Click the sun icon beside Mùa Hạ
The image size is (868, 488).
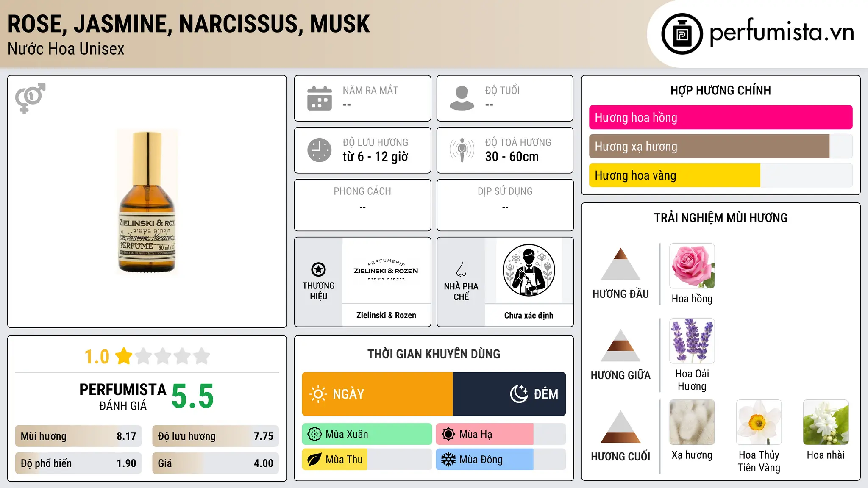[x=448, y=434]
